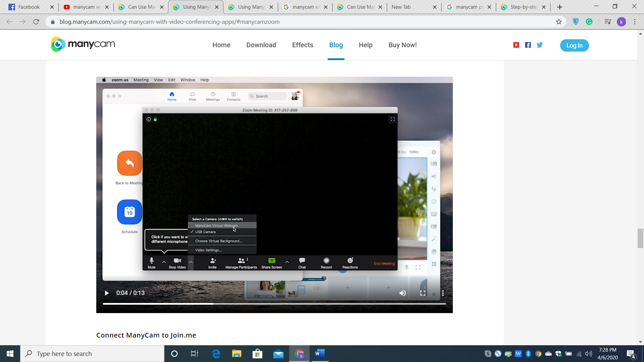
Task: Open system volume control in tray
Action: pyautogui.click(x=589, y=354)
